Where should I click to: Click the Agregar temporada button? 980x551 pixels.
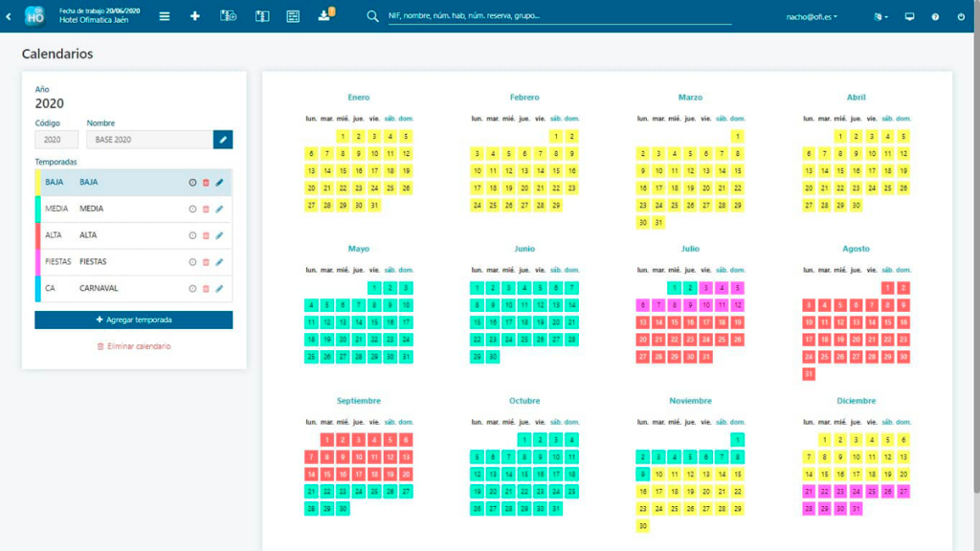click(134, 320)
